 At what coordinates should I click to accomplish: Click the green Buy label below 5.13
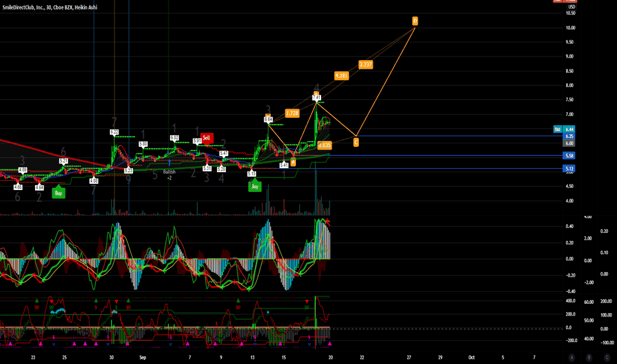(255, 186)
